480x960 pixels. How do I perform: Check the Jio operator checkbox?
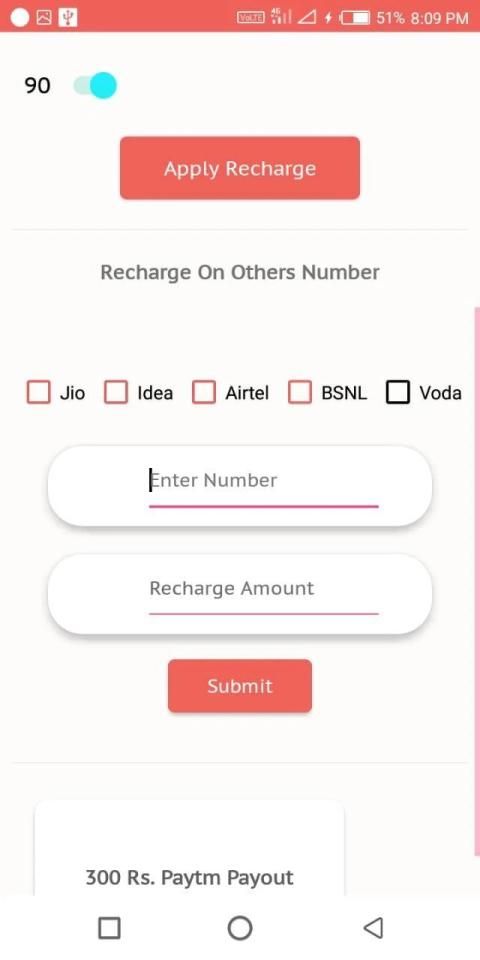39,392
